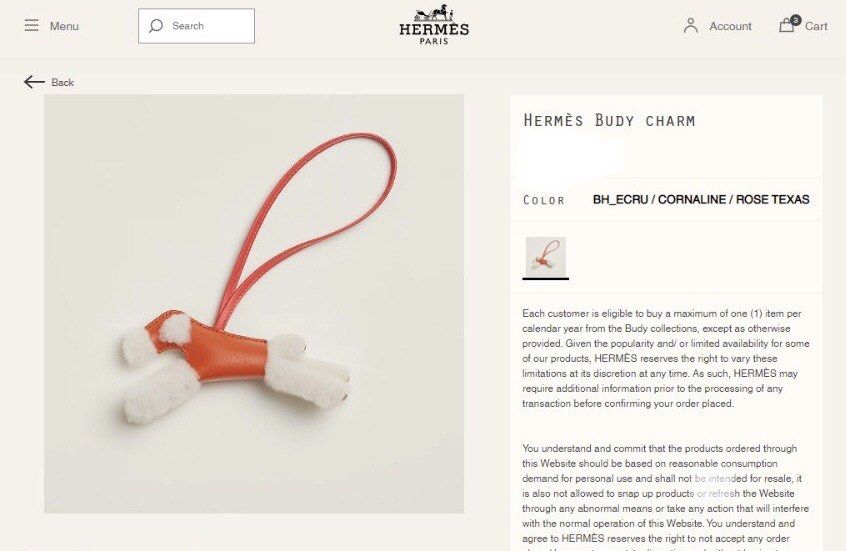Image resolution: width=846 pixels, height=551 pixels.
Task: Click the COLOR label
Action: (x=543, y=200)
